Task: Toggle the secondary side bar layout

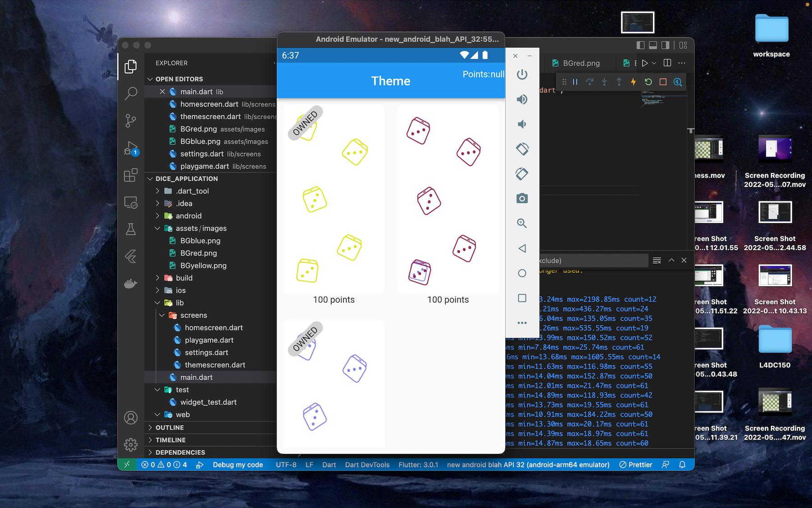Action: point(665,45)
